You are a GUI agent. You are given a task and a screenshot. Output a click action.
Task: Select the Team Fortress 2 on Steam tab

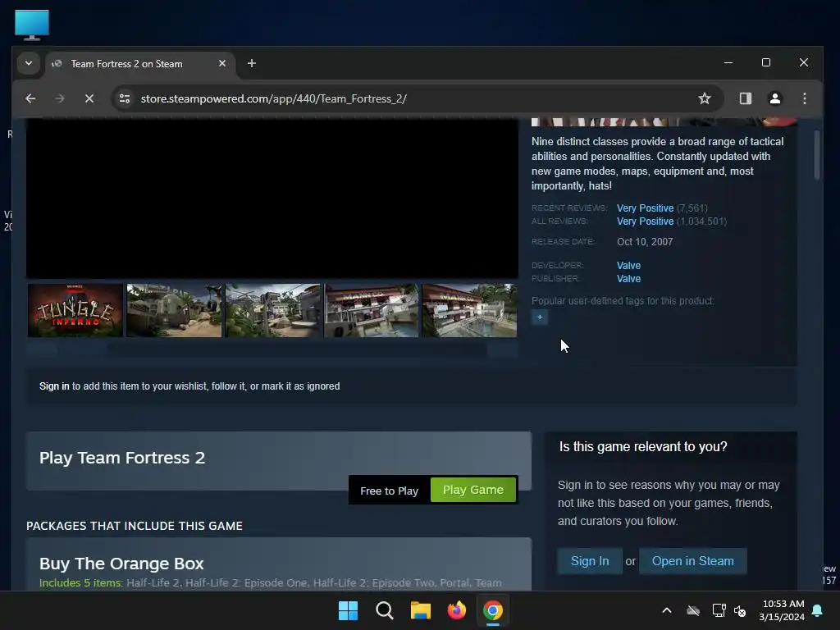tap(140, 64)
